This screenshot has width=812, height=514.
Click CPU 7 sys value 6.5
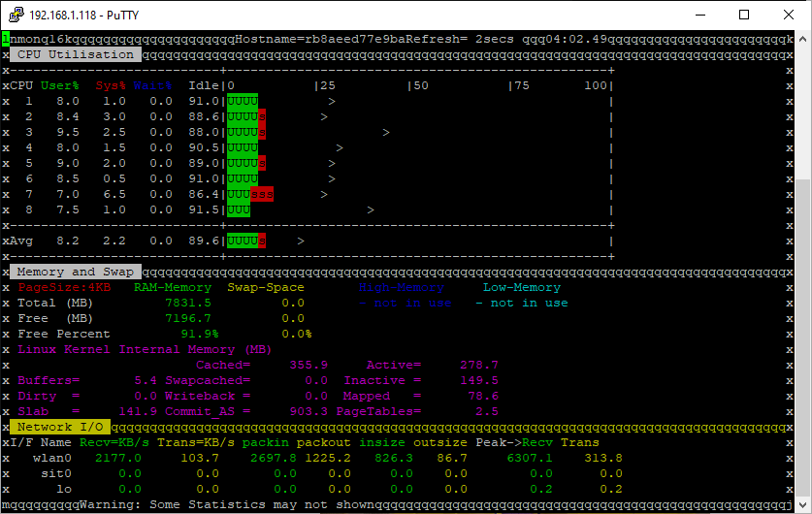[114, 194]
